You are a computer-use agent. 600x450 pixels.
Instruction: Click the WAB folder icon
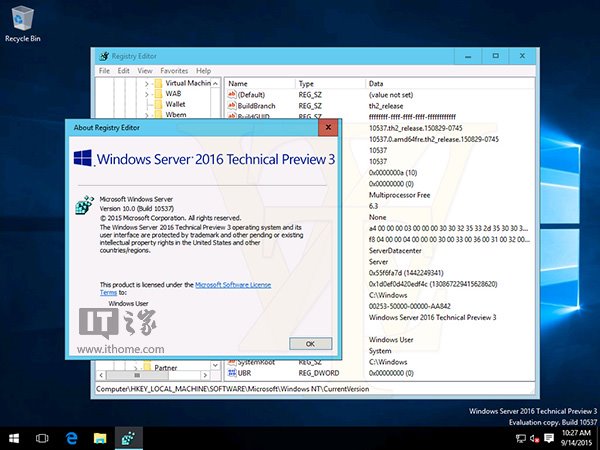tap(158, 94)
